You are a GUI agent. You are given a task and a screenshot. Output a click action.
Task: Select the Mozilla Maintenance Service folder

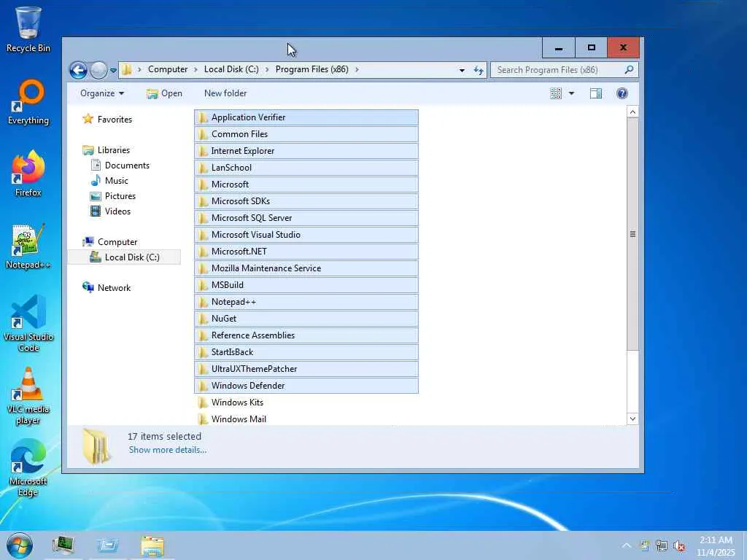click(x=306, y=268)
